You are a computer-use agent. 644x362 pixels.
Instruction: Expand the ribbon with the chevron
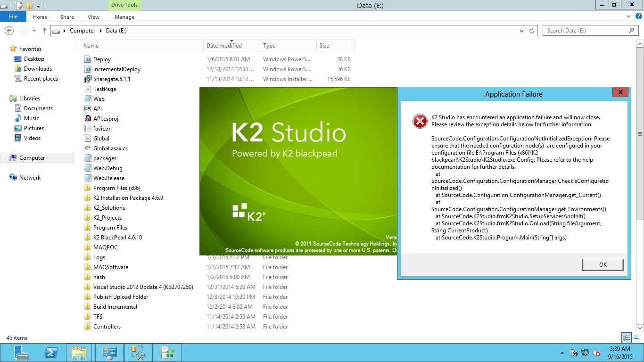[x=628, y=16]
